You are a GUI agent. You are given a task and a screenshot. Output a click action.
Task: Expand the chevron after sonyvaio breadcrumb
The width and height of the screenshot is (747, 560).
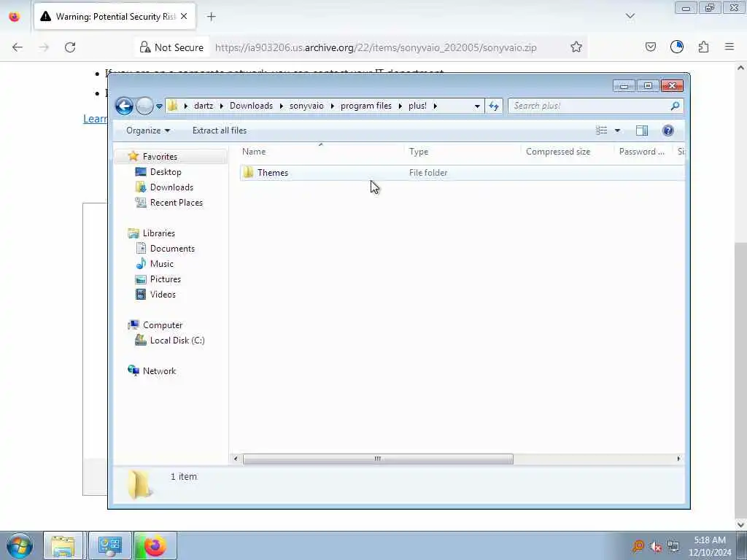point(332,106)
